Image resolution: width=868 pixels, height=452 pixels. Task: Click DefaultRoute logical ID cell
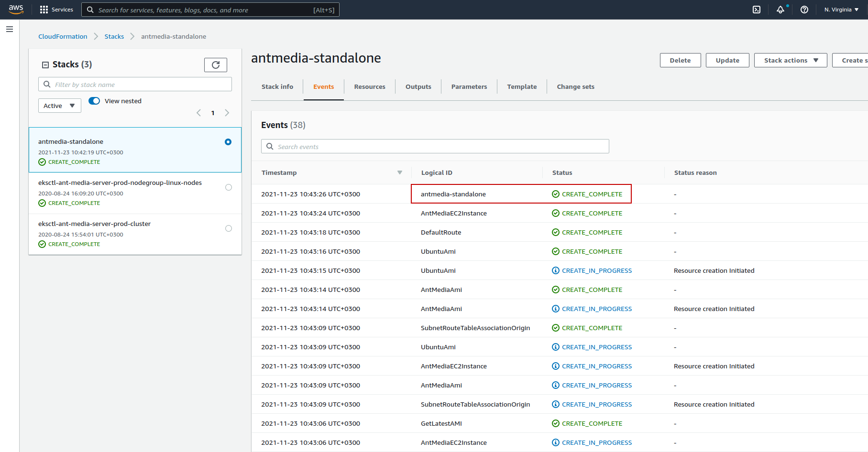tap(441, 232)
